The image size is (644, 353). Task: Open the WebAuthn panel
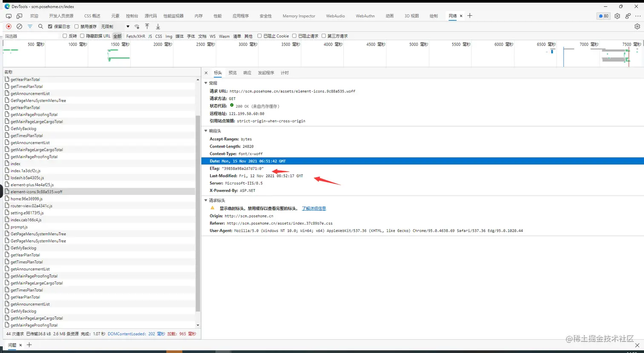point(365,16)
